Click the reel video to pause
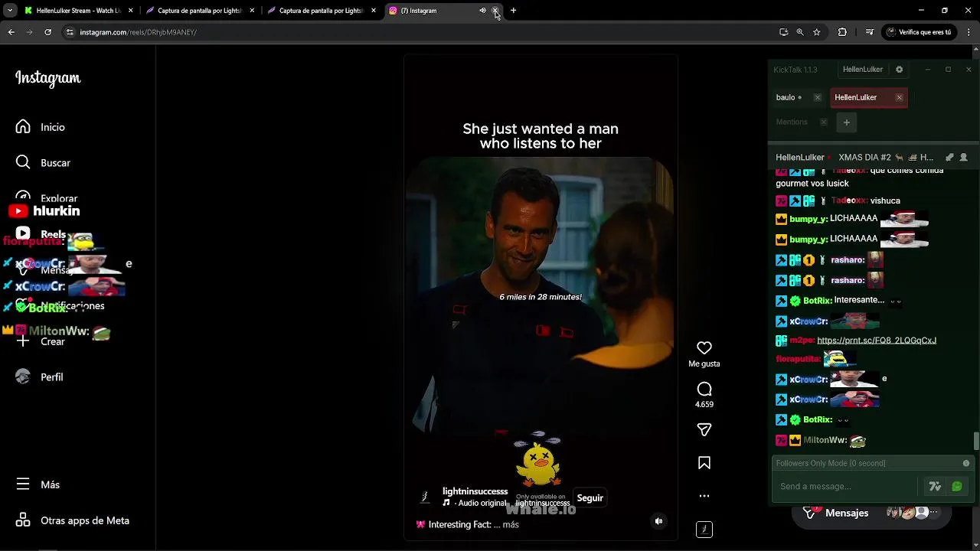 (x=541, y=298)
